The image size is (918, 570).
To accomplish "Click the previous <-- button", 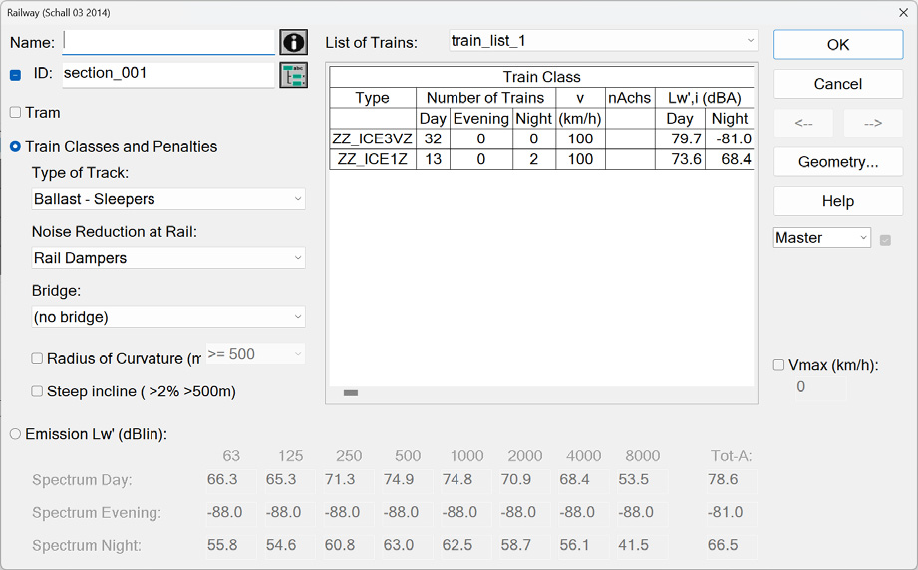I will 803,123.
